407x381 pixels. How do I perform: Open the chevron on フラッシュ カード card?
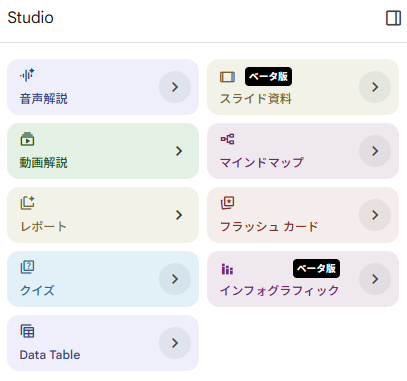(375, 215)
